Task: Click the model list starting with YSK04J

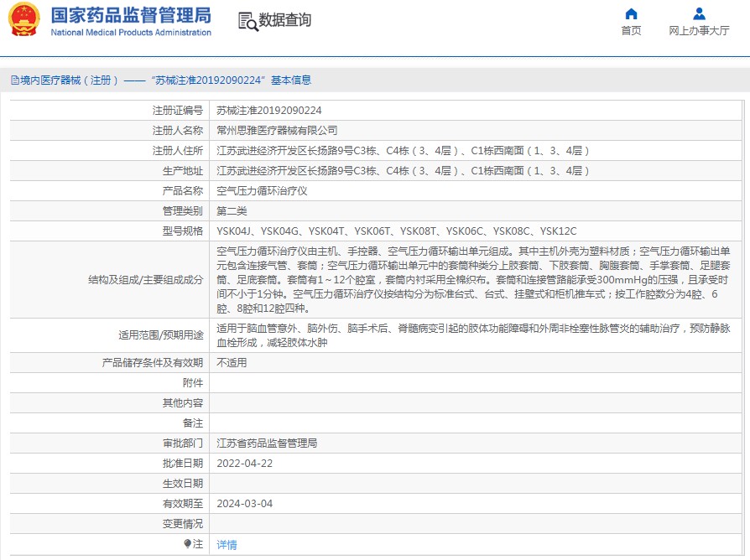Action: [x=396, y=231]
